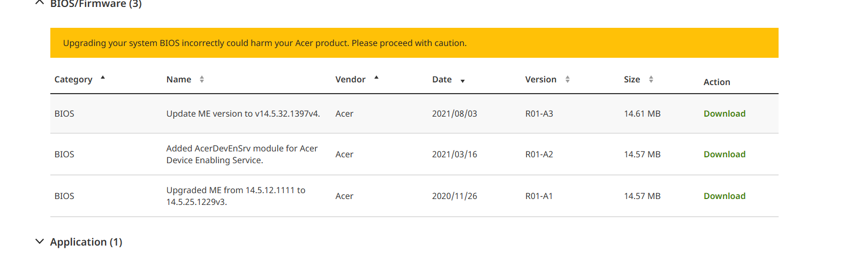The image size is (868, 275).
Task: Download BIOS version R01-A2
Action: 724,154
